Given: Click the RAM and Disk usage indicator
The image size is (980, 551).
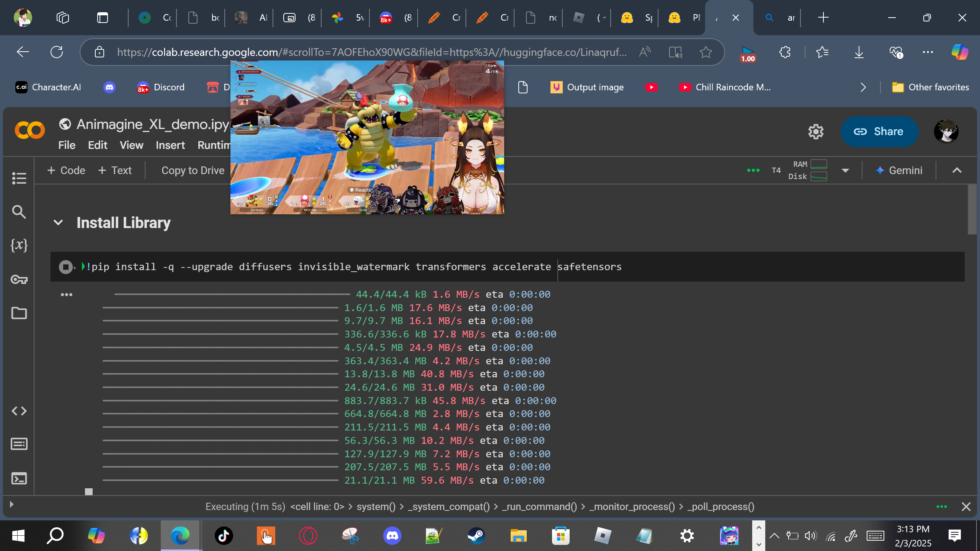Looking at the screenshot, I should point(808,170).
